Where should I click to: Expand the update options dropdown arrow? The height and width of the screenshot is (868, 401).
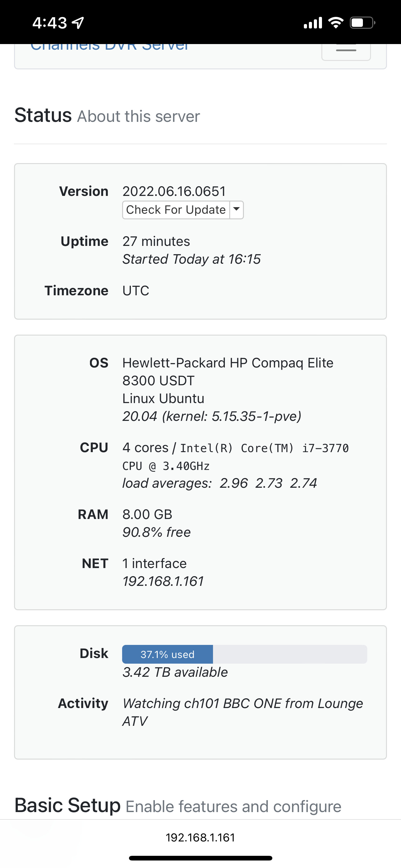pyautogui.click(x=237, y=210)
